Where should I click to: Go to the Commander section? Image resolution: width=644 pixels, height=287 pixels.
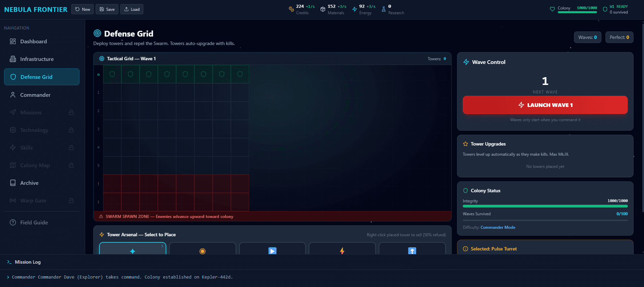(42, 95)
